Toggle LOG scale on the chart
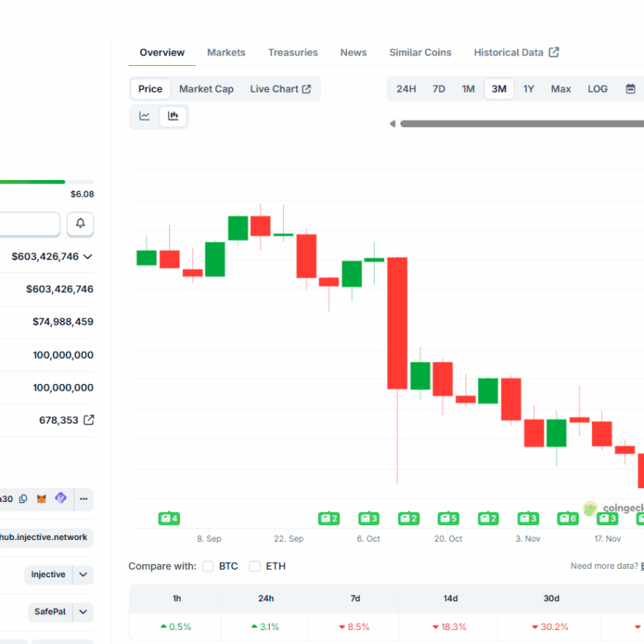 click(x=597, y=89)
